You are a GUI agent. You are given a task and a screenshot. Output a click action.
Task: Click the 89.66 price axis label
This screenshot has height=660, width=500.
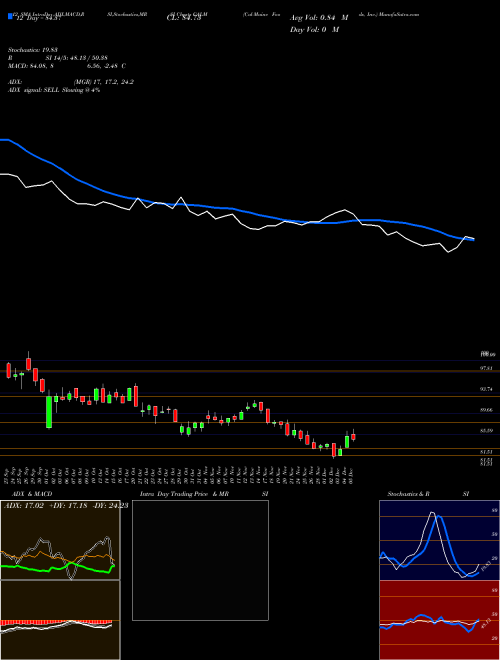tap(487, 410)
